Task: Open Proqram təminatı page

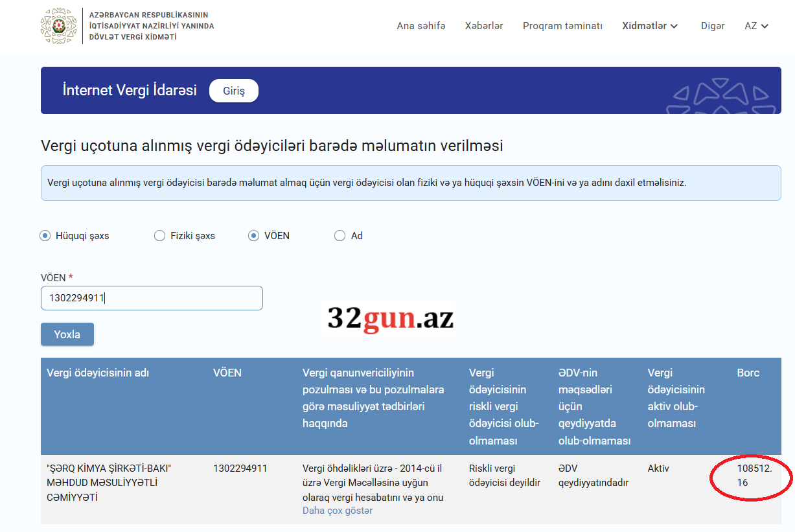Action: tap(562, 26)
